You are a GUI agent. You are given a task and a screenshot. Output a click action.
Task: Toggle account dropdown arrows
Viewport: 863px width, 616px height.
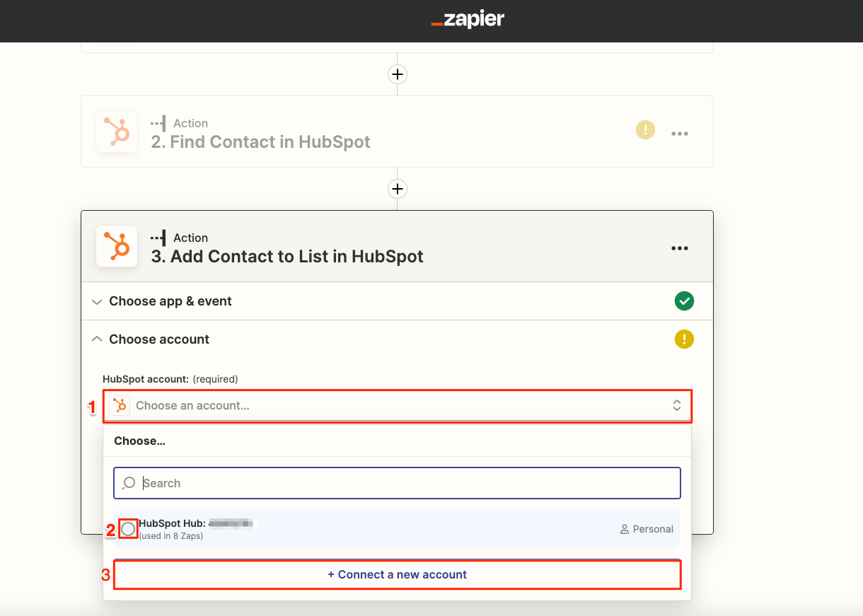click(677, 405)
